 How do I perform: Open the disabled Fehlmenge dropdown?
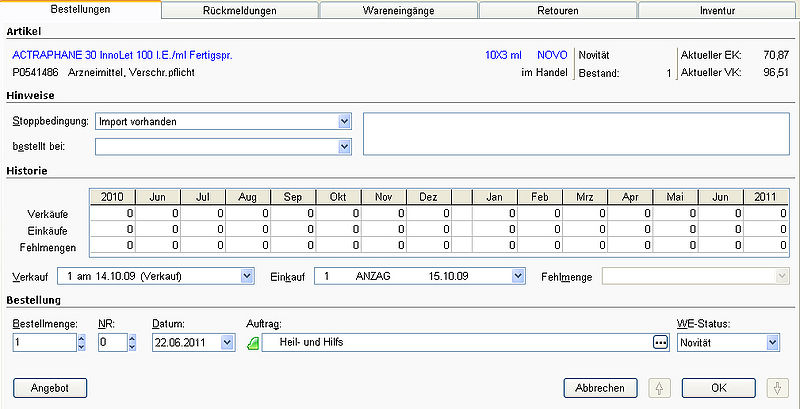click(x=782, y=276)
